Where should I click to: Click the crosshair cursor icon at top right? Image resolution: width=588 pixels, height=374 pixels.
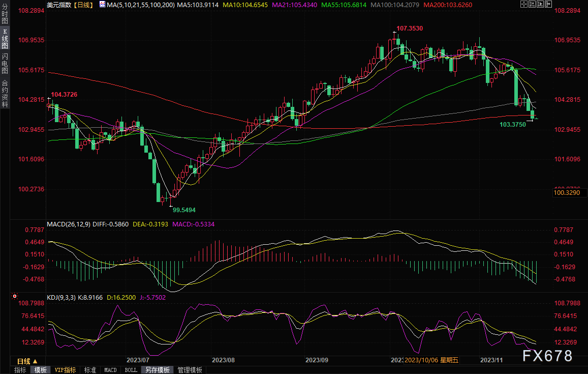524,4
